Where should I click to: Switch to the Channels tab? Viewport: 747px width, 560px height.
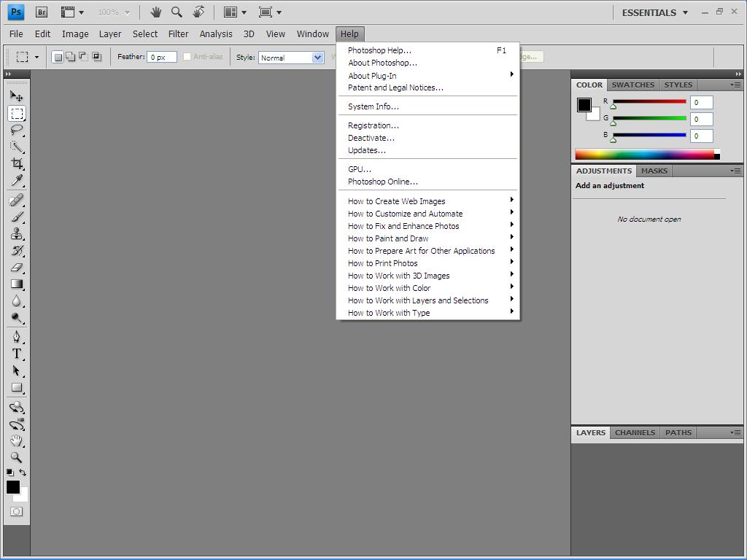[x=635, y=432]
